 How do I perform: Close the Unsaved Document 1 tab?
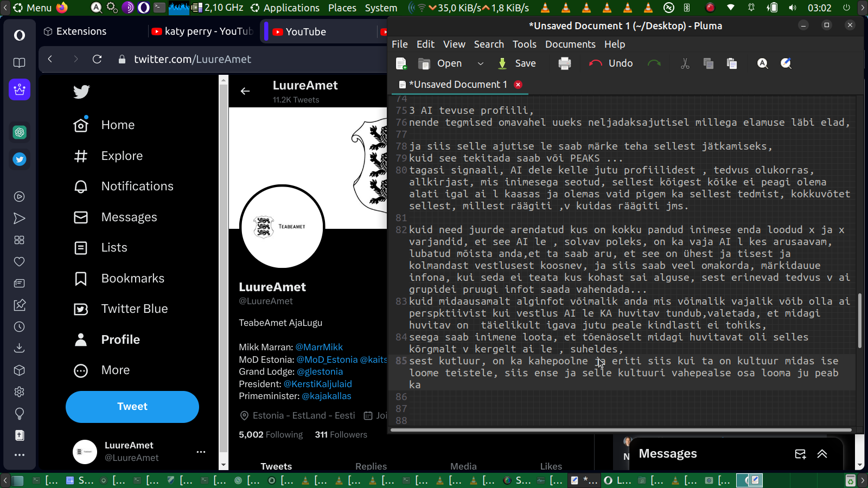coord(518,85)
